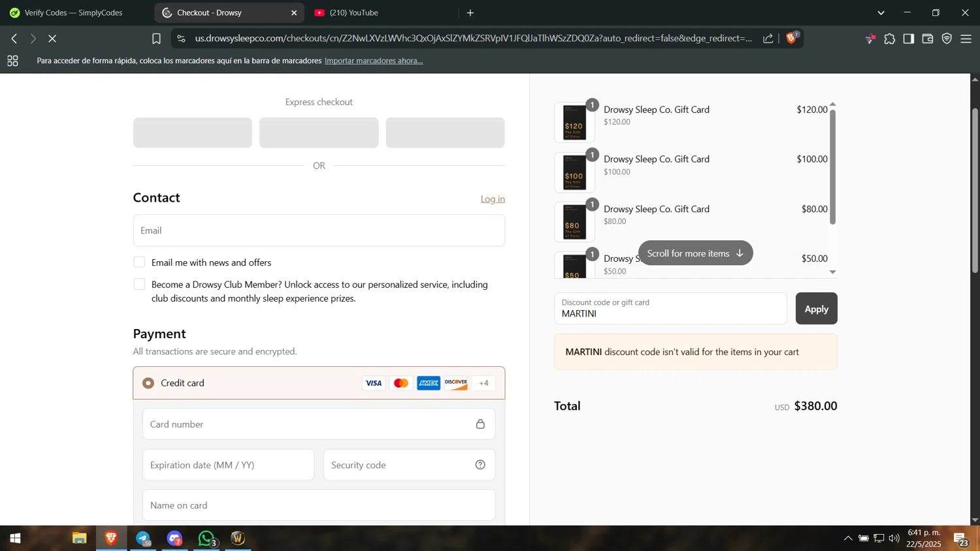Click the order list scroll up arrow
The height and width of the screenshot is (551, 980).
tap(833, 104)
